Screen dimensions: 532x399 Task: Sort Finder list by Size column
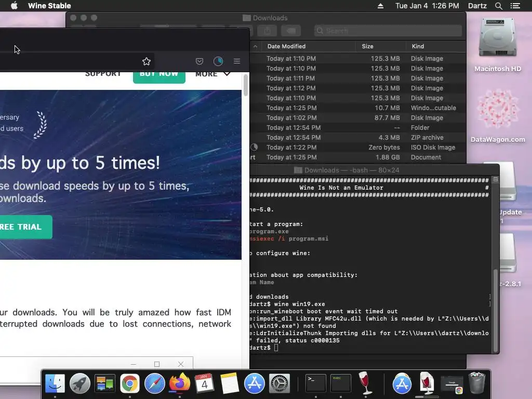pos(367,46)
